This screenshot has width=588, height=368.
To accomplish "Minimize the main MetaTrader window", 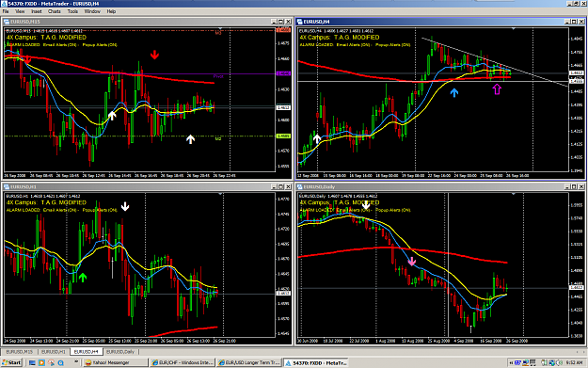I will point(570,4).
